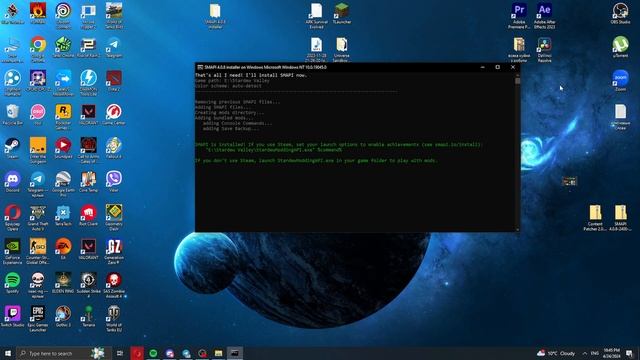This screenshot has height=360, width=640.
Task: Open the Google Earth Pro shortcut
Action: click(x=63, y=184)
